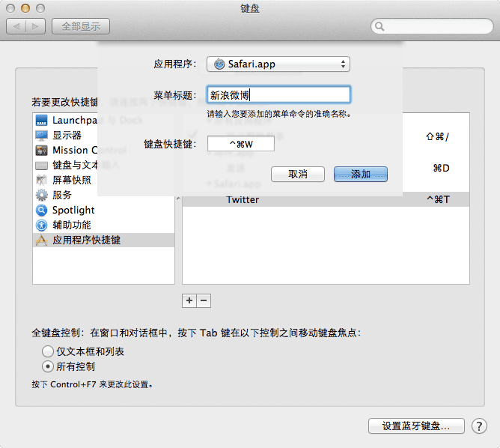Click the plus button to add shortcut

click(189, 300)
